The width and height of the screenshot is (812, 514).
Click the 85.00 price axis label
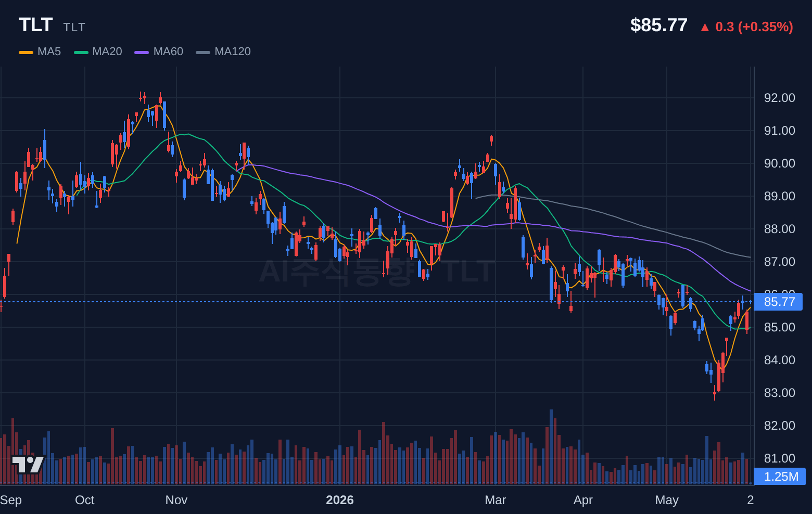point(779,327)
